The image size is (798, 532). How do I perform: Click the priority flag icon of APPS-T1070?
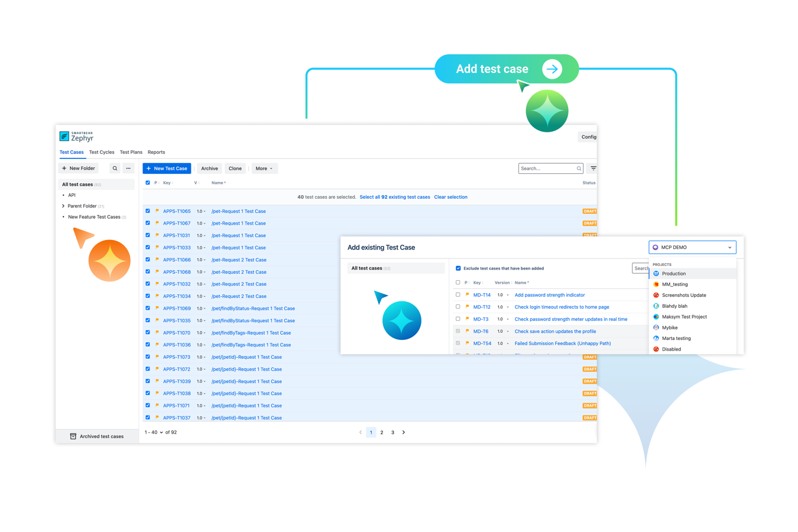point(157,333)
